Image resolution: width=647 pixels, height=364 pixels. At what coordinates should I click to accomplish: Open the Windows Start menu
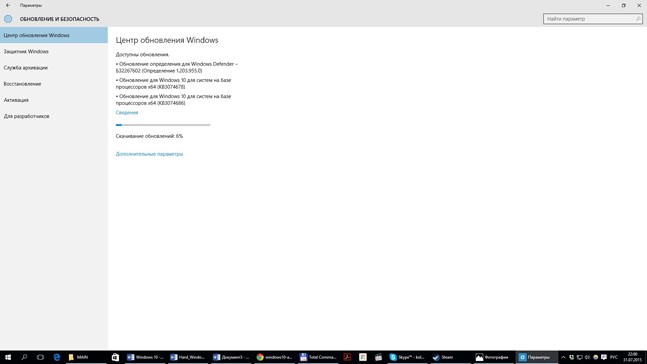tap(8, 357)
